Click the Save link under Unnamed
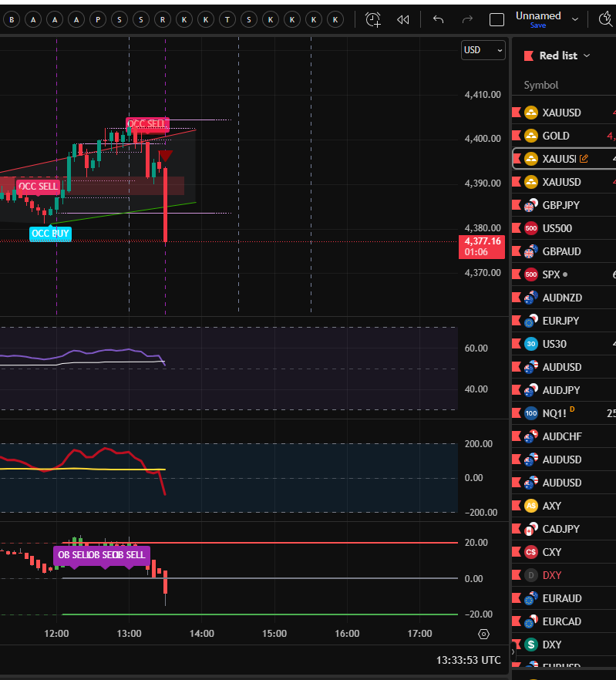This screenshot has width=616, height=680. (538, 25)
